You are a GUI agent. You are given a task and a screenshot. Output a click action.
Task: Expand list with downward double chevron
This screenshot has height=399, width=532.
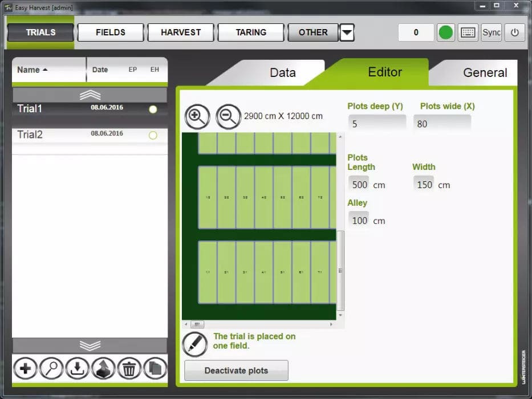pyautogui.click(x=90, y=345)
